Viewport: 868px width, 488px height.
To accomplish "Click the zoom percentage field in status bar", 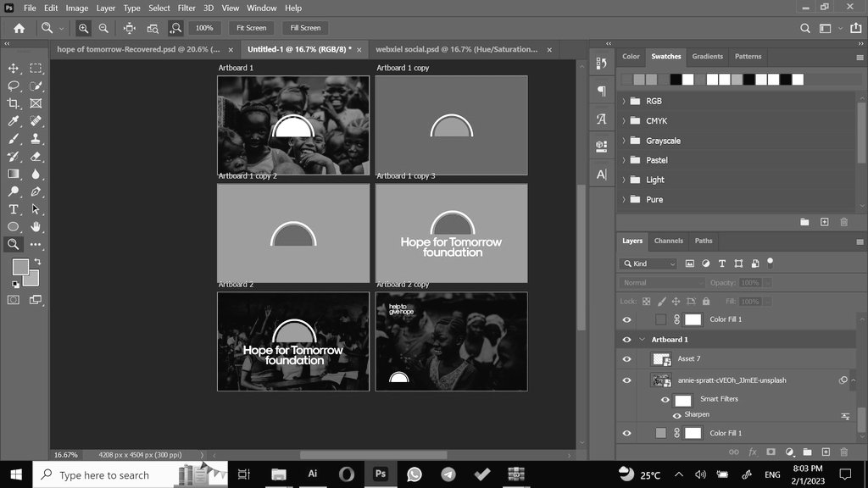I will coord(66,455).
